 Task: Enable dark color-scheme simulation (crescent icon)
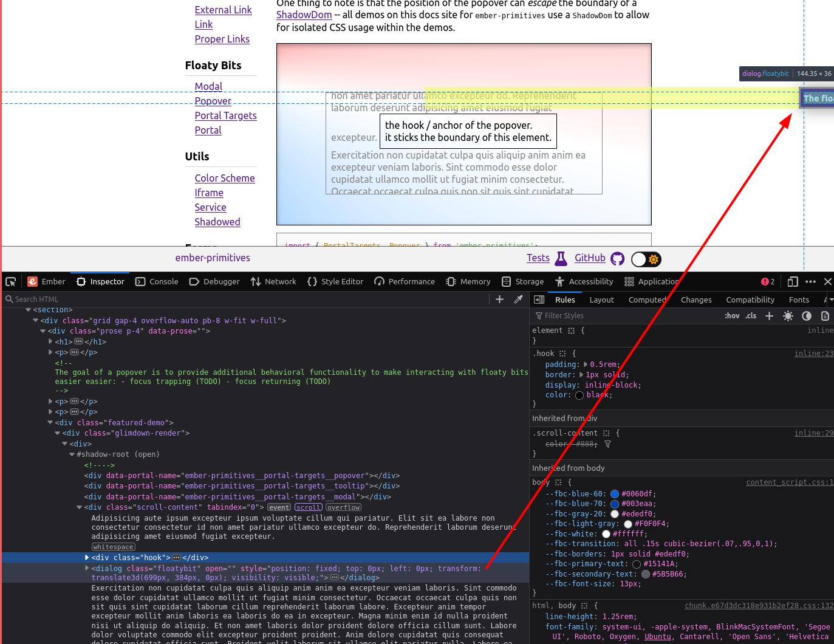pos(807,315)
